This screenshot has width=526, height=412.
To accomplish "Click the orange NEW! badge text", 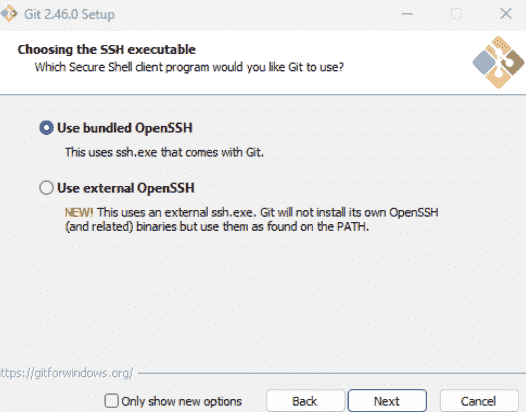I will click(79, 212).
